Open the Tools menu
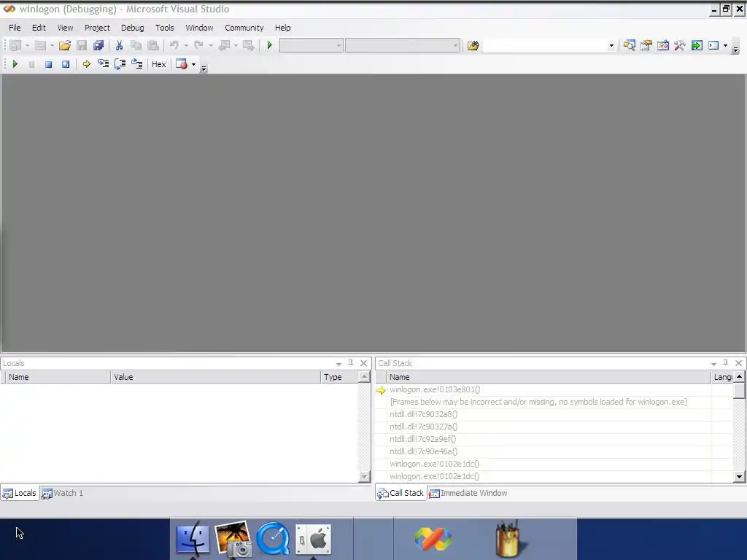Viewport: 747px width, 560px height. (164, 28)
